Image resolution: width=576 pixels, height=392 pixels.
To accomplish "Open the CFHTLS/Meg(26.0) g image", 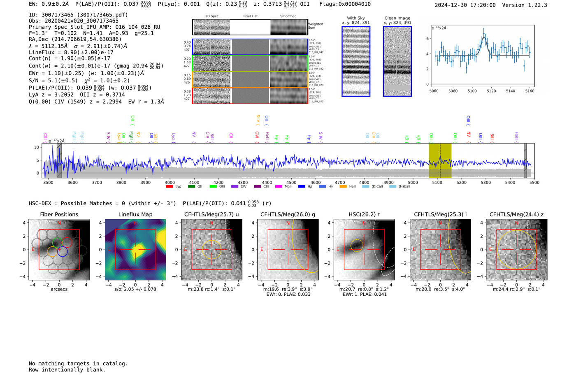I will 288,249.
